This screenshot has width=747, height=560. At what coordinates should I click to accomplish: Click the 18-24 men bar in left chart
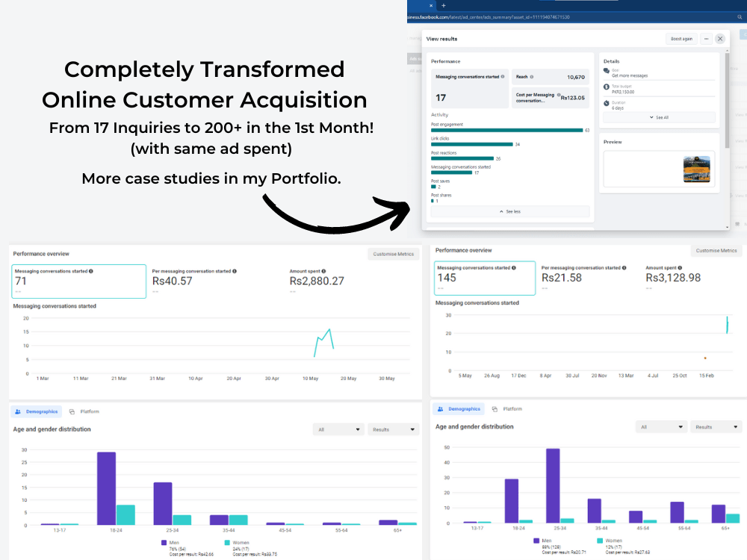106,488
